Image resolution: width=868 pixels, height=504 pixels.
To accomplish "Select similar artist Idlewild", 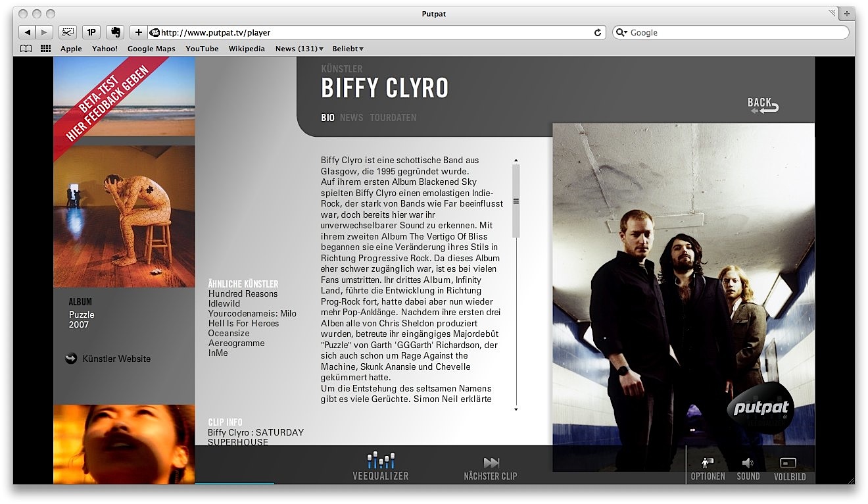I will [x=224, y=303].
